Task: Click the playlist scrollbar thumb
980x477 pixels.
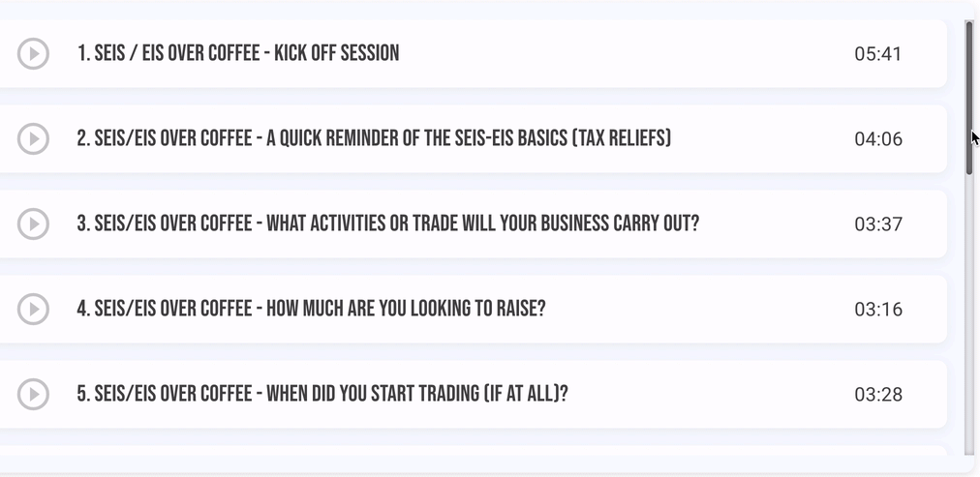Action: (x=969, y=98)
